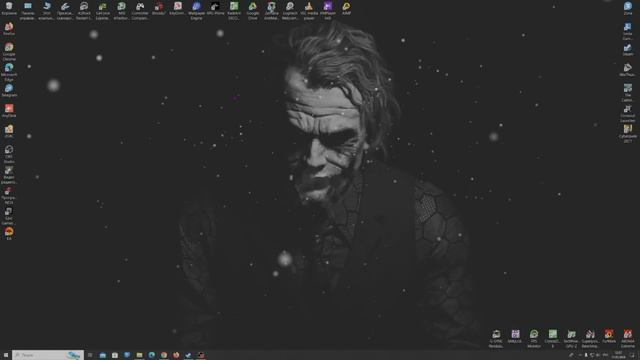
Task: Launch MSI Afterburner from the desktop
Action: coord(121,10)
